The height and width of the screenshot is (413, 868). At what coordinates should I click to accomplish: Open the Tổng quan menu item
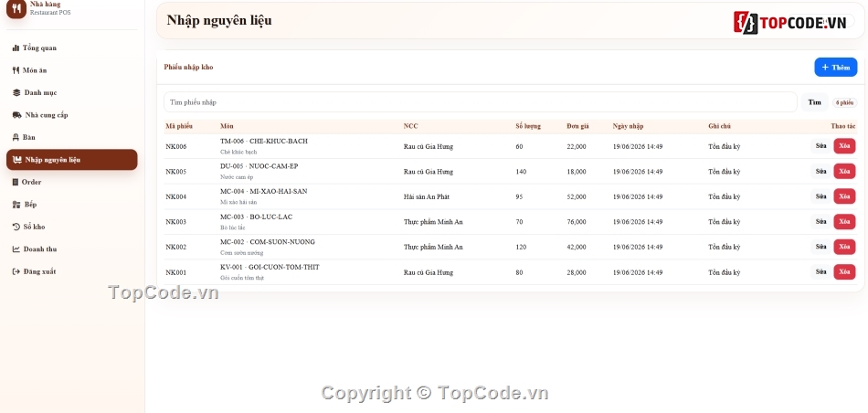click(72, 48)
